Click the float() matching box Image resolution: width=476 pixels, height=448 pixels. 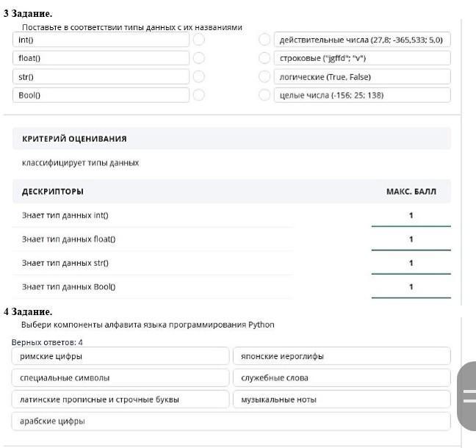(101, 58)
